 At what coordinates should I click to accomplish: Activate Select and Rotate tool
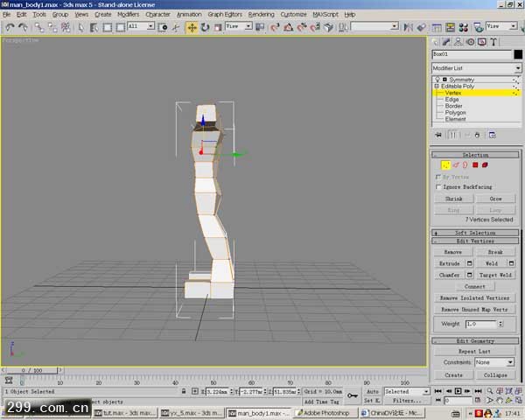point(205,27)
